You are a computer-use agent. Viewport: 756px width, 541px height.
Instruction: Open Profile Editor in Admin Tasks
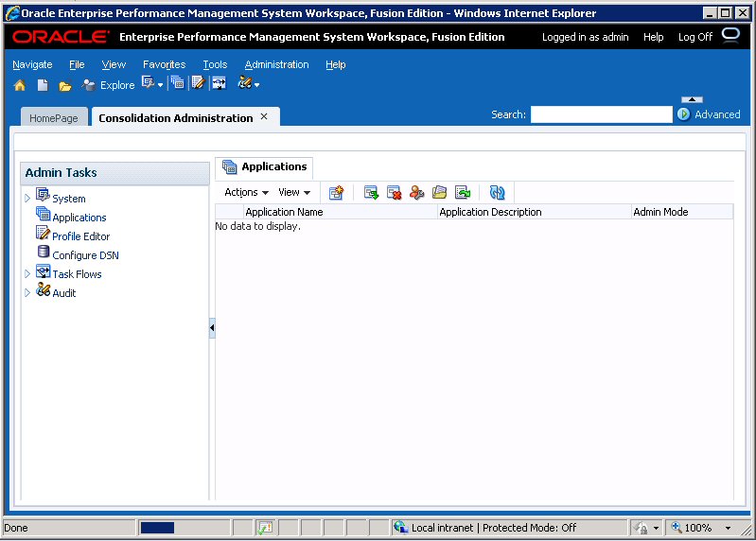coord(81,236)
